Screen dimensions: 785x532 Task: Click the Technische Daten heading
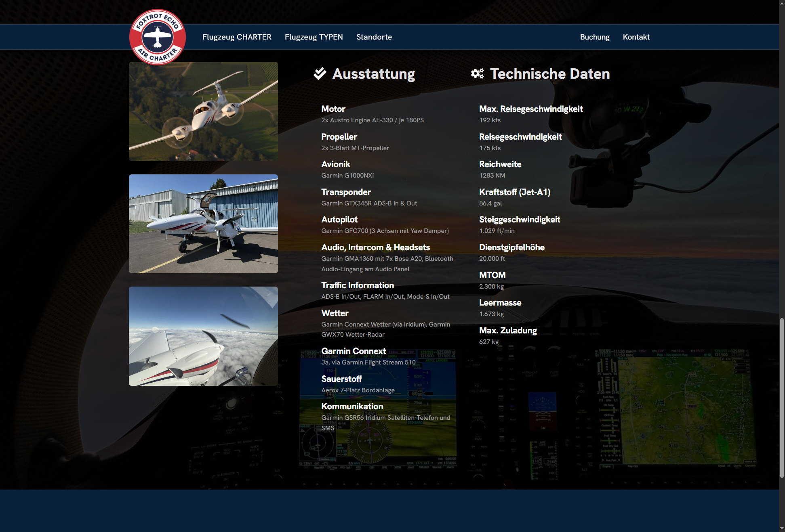(x=549, y=74)
